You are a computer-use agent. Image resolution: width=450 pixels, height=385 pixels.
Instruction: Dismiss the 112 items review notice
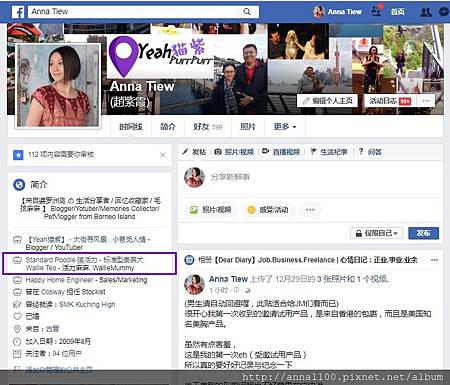163,155
